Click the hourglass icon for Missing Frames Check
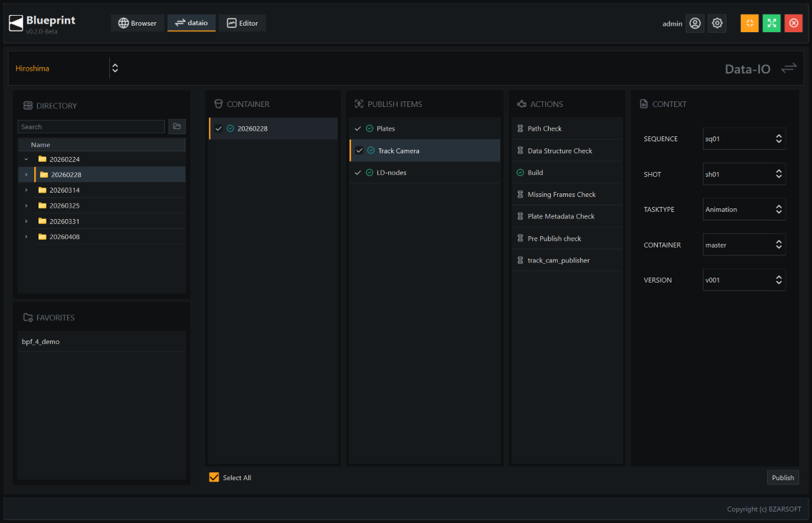The height and width of the screenshot is (523, 812). tap(520, 194)
